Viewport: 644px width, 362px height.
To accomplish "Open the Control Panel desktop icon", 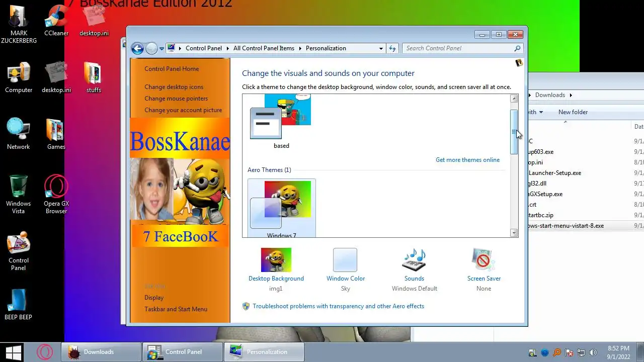I will [x=19, y=251].
